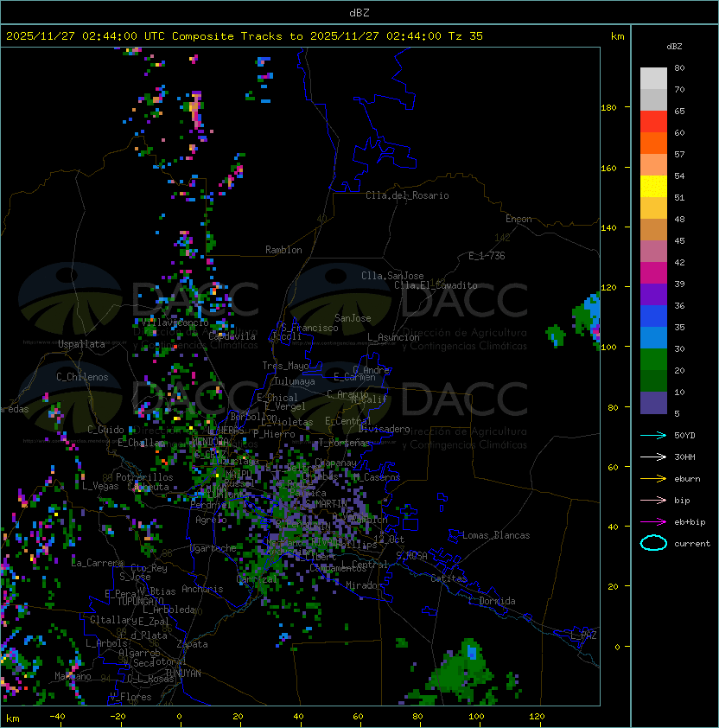Click the '-40' tick on the bottom km axis
The image size is (719, 728).
pos(57,717)
